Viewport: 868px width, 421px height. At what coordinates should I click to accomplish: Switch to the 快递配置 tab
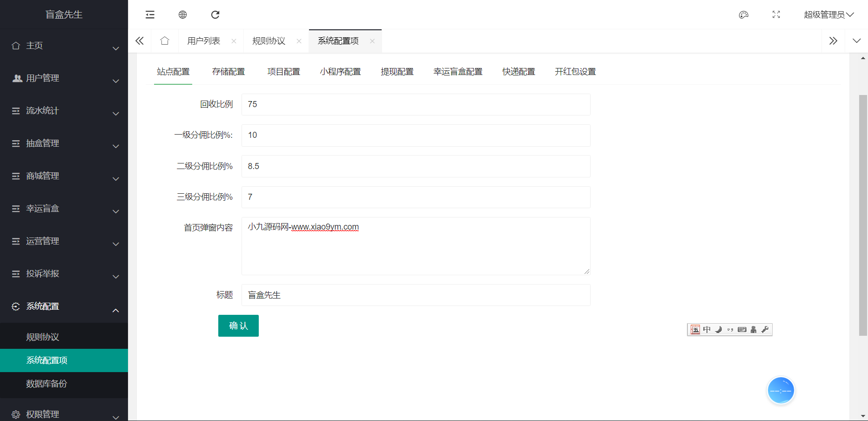coord(519,72)
